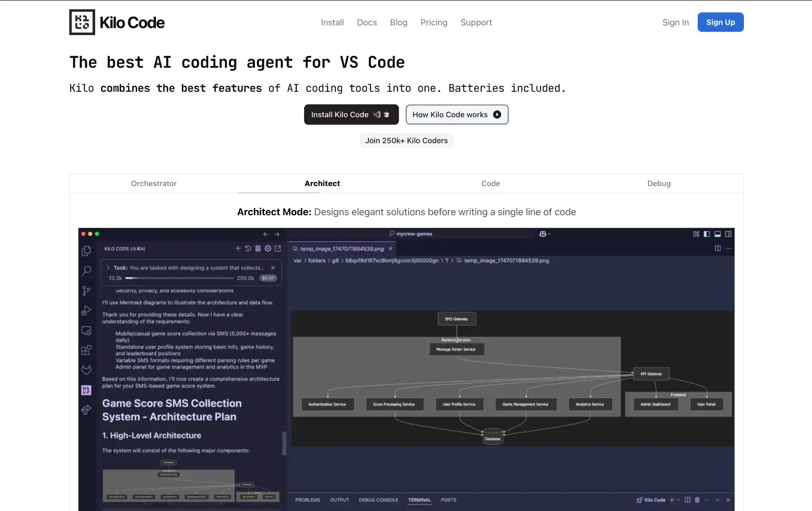Expand the Task description chevron

tap(108, 268)
